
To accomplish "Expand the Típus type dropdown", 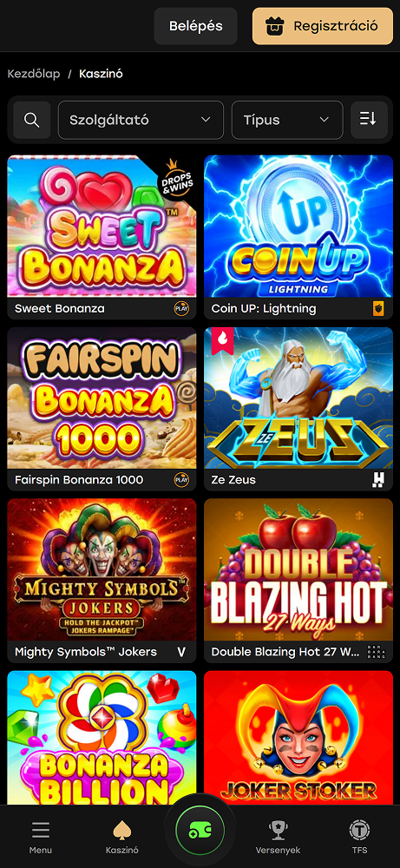I will [x=287, y=120].
